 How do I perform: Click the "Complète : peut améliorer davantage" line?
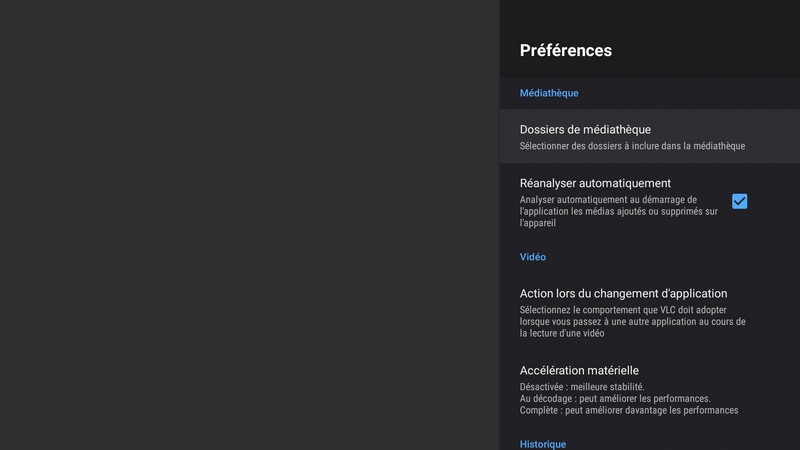pos(629,411)
